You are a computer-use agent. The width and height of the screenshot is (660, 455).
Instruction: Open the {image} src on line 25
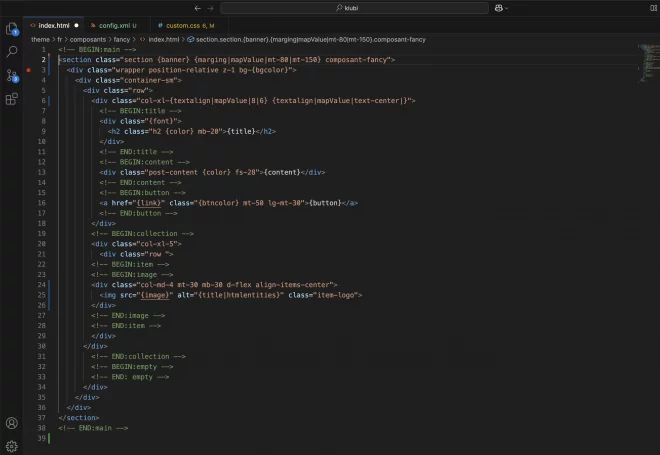coord(154,295)
